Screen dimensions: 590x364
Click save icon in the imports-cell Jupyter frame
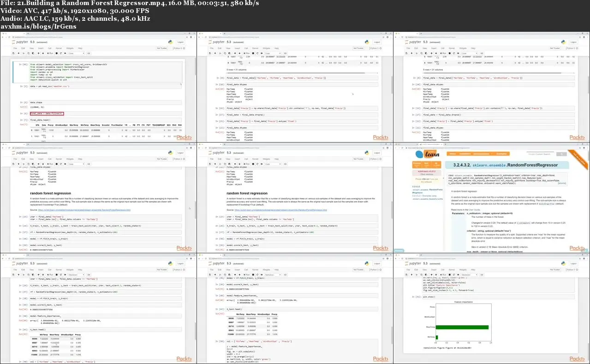point(13,53)
